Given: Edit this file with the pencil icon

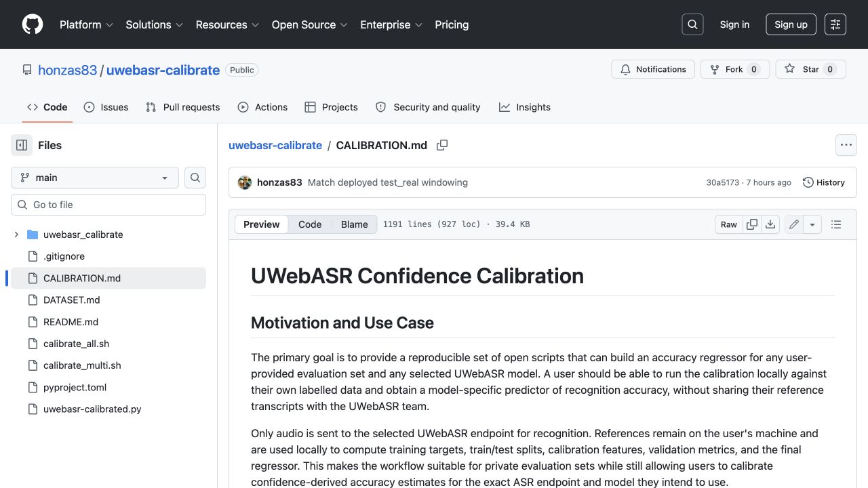Looking at the screenshot, I should [x=794, y=224].
